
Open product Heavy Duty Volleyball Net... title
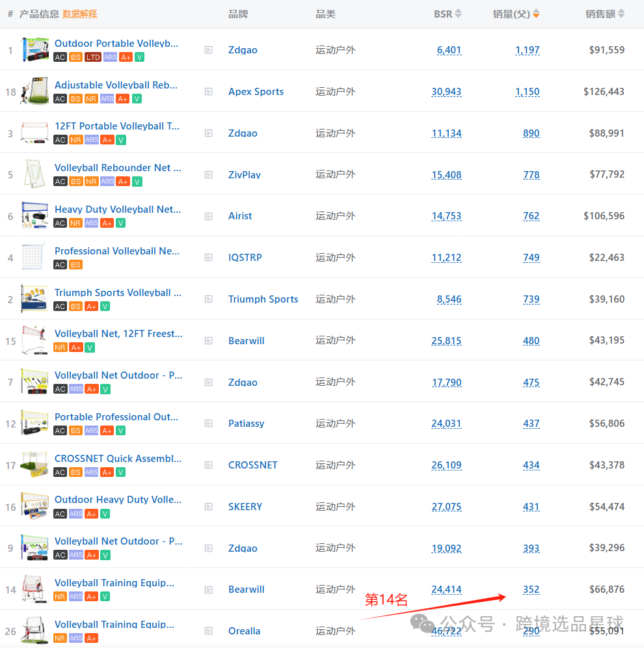coord(118,210)
